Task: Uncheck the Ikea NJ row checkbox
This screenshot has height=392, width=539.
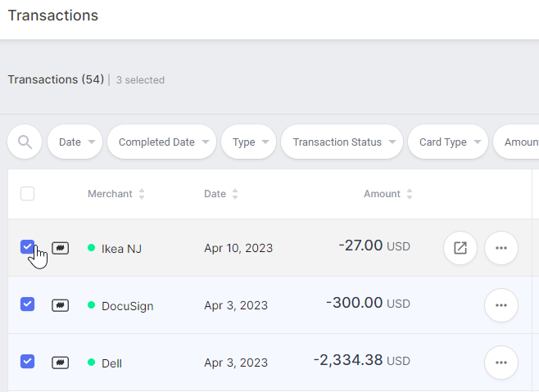Action: 28,246
